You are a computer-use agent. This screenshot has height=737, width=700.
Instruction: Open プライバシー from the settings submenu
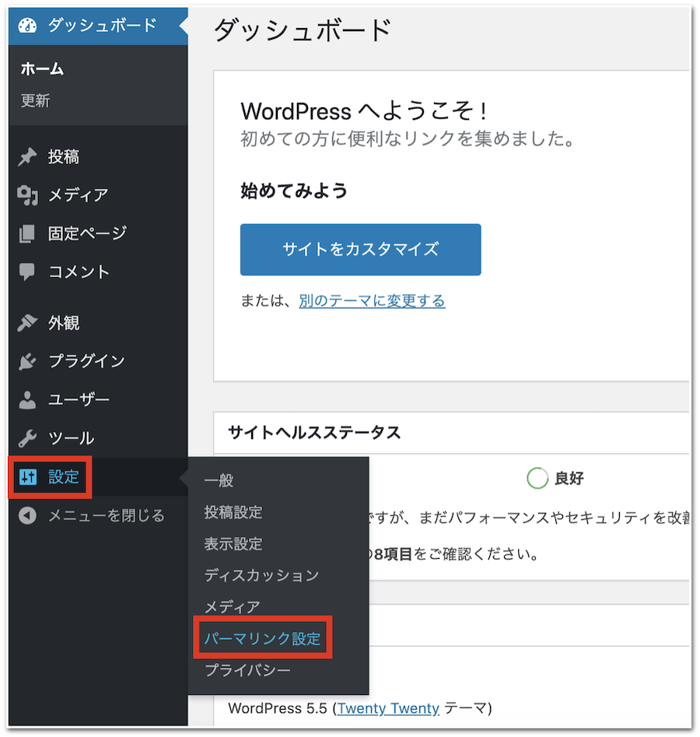[x=247, y=670]
